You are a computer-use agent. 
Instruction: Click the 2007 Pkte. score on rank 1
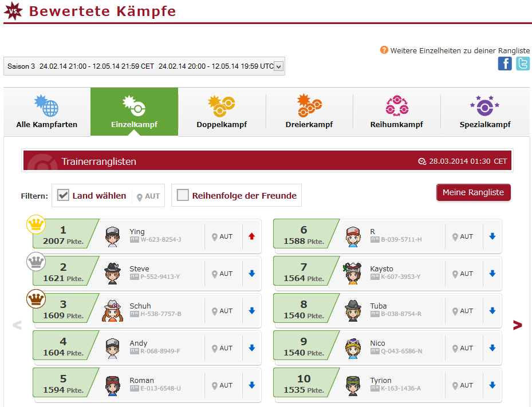point(63,241)
